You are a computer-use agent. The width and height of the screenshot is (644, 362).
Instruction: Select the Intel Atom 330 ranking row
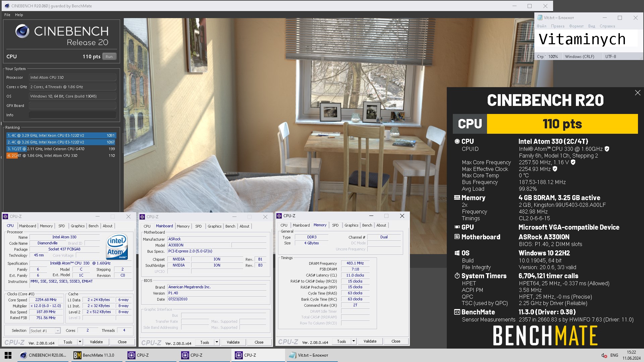[x=61, y=156]
